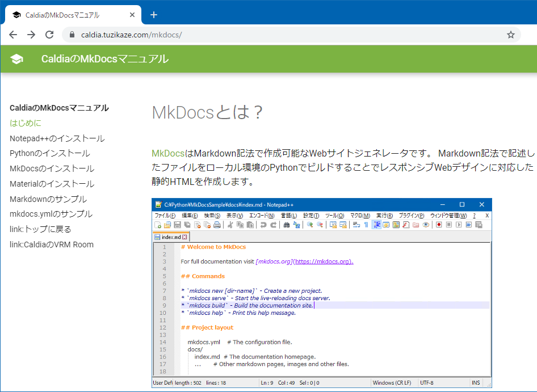Close the index.md tab via red X
Viewport: 537px width, 392px height.
pos(184,237)
